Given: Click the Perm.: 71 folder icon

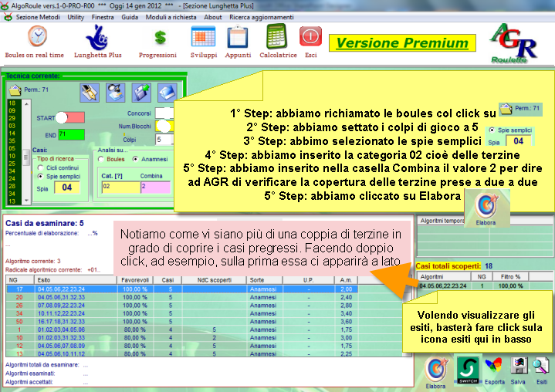Looking at the screenshot, I should point(15,90).
